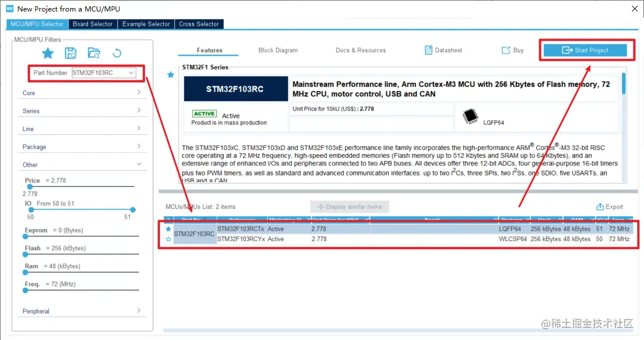Open the Datasheet document icon
Viewport: 644px width, 340px height.
click(x=428, y=50)
